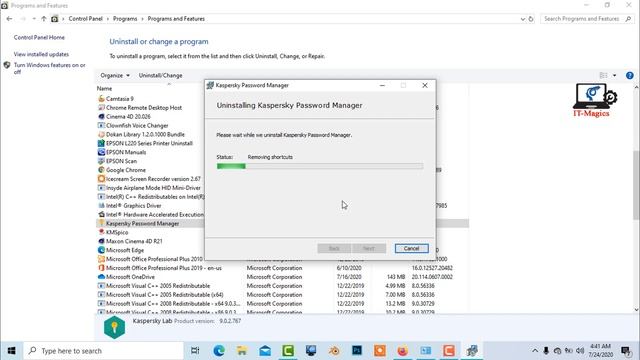Select Microsoft Visual C++ 2005 Redistributable (x64)
The height and width of the screenshot is (360, 640).
point(164,295)
